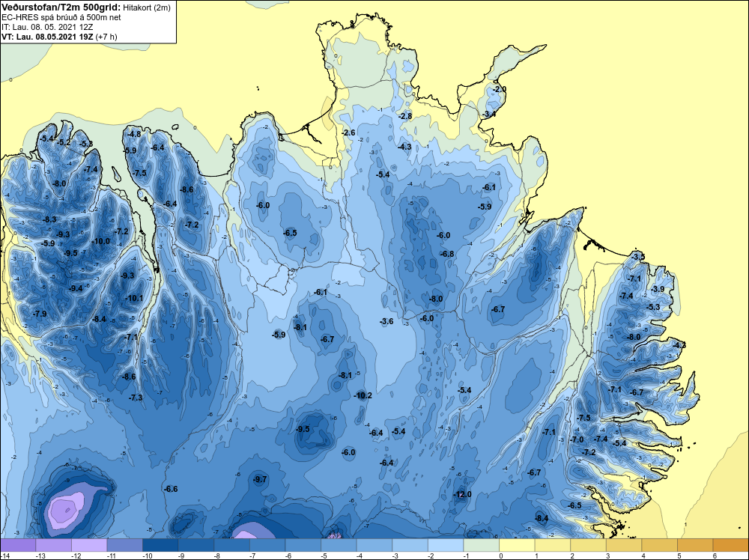
Task: Click the '(+7 h)' forecast offset text
Action: [x=106, y=37]
